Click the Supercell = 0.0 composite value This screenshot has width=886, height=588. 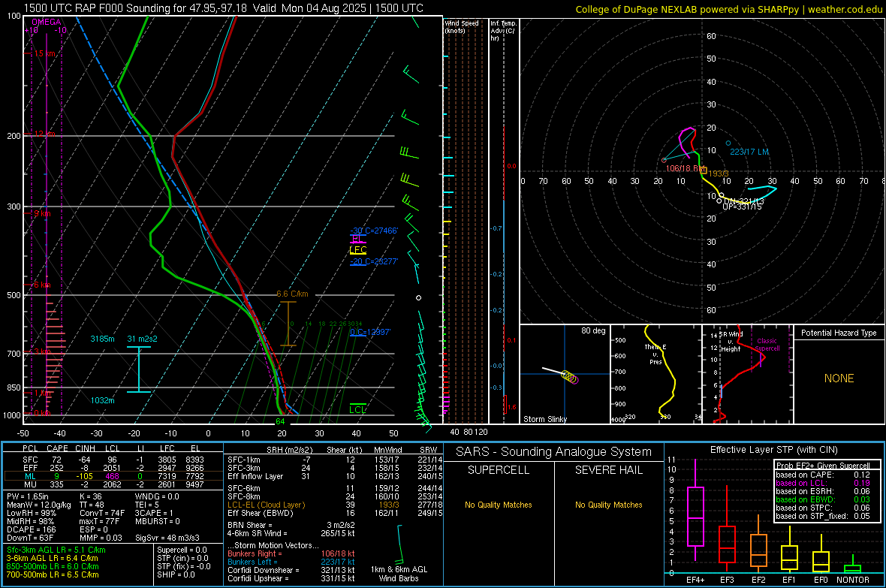182,550
